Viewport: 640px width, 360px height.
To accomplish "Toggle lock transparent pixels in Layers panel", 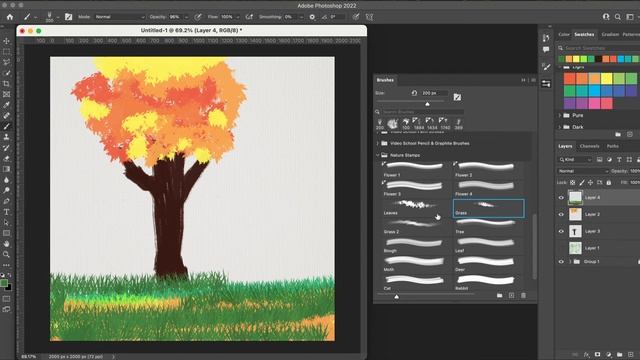I will coord(573,182).
